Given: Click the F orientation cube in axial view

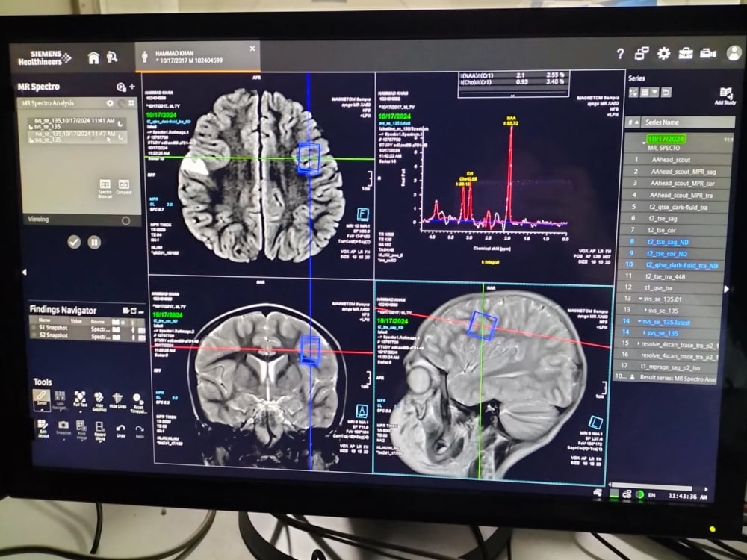Looking at the screenshot, I should click(363, 214).
